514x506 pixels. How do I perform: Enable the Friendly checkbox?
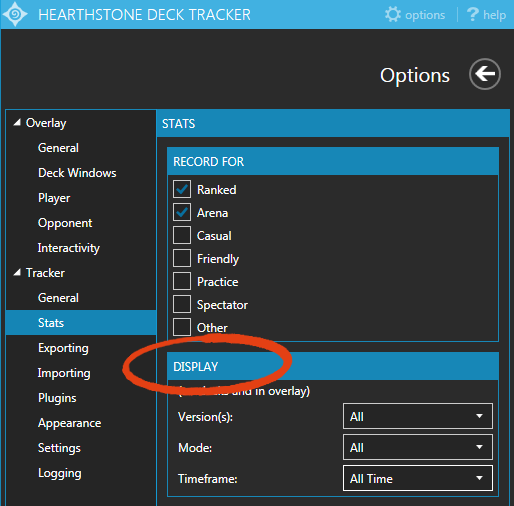coord(182,258)
